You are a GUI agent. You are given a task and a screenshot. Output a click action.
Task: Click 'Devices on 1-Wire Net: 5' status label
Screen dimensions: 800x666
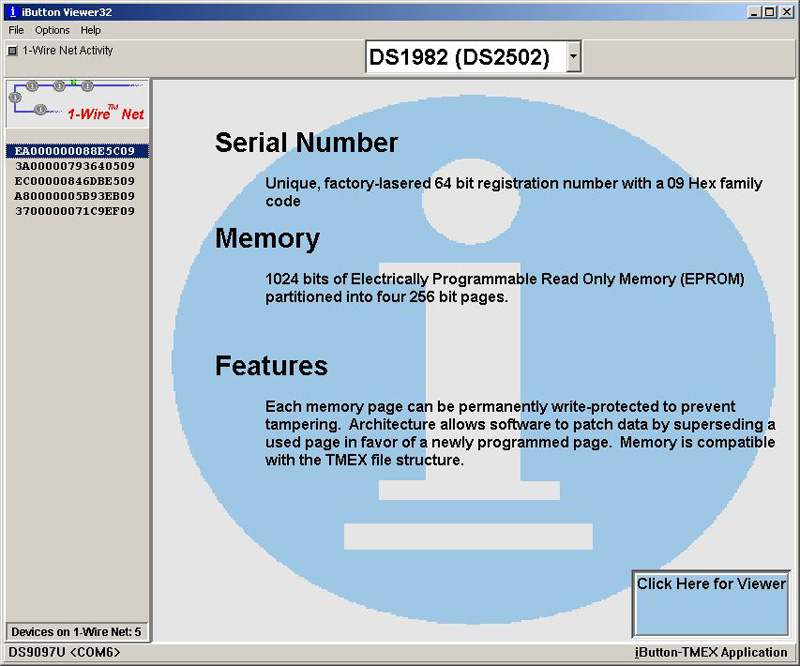pyautogui.click(x=77, y=632)
